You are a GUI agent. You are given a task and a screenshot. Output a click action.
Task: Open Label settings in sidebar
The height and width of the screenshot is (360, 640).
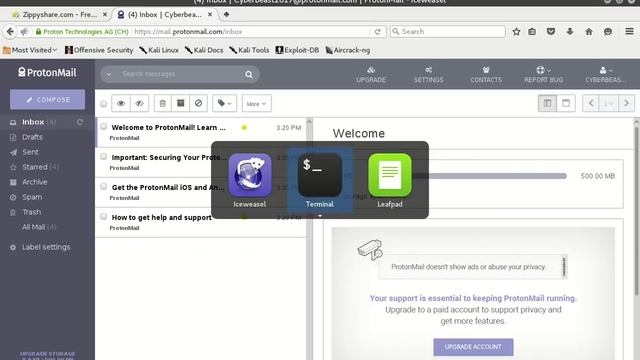point(46,247)
